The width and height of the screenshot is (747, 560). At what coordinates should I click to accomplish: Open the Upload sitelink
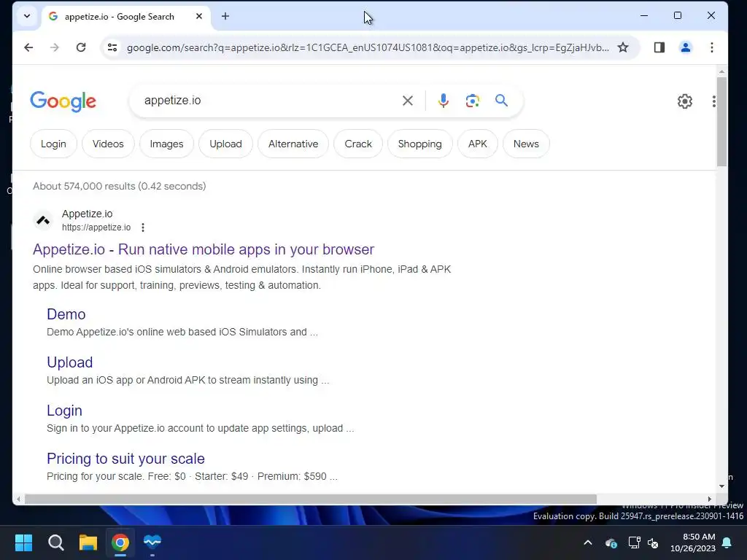pyautogui.click(x=69, y=362)
